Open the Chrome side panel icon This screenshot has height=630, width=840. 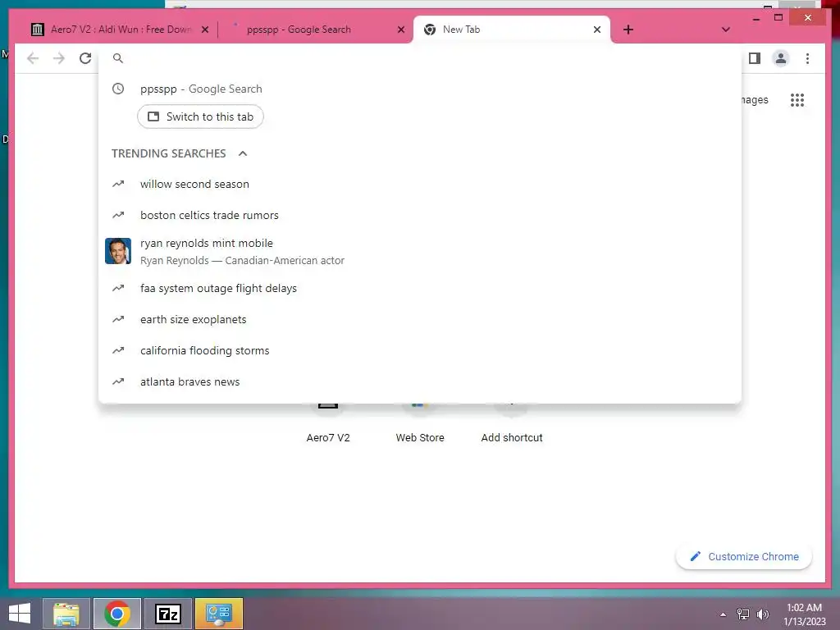point(755,58)
